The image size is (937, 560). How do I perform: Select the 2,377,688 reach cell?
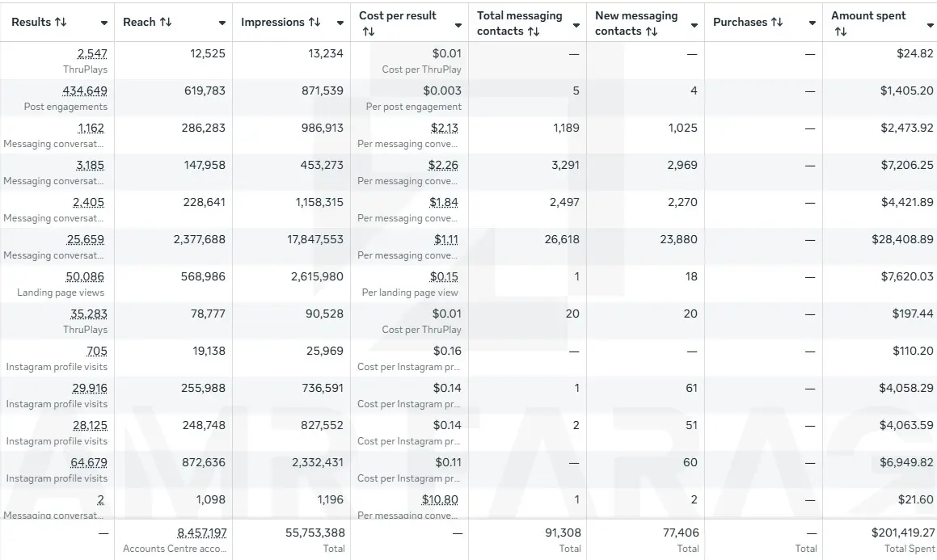(x=200, y=240)
